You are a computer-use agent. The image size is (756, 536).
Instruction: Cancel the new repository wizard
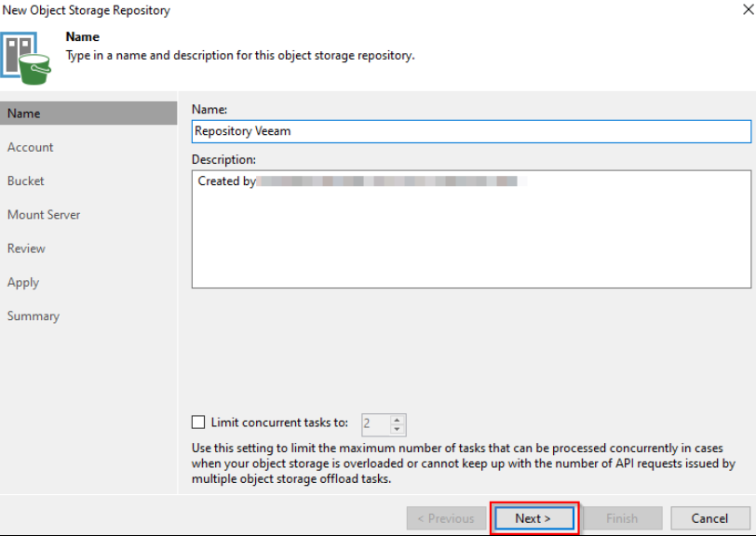(709, 518)
